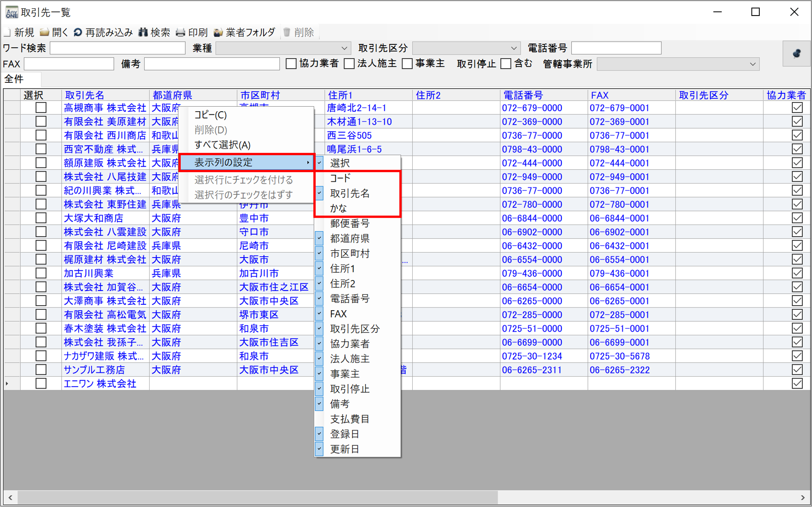Click the 新規 (New) toolbar icon
The image size is (812, 507).
[8, 32]
